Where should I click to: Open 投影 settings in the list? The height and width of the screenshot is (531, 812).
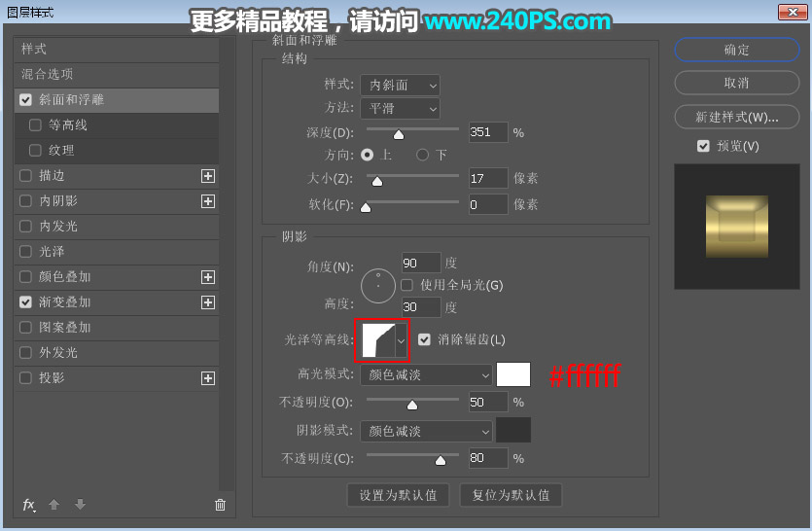tap(117, 378)
